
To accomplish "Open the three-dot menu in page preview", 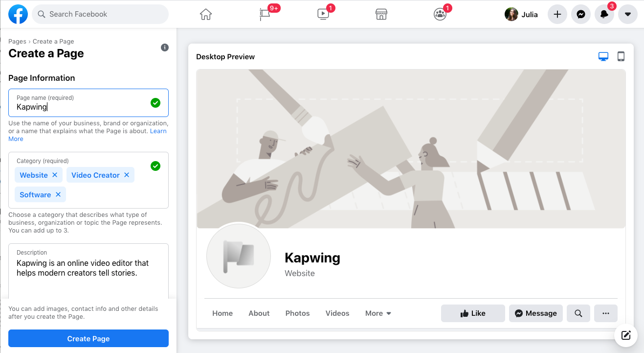I will (x=606, y=313).
